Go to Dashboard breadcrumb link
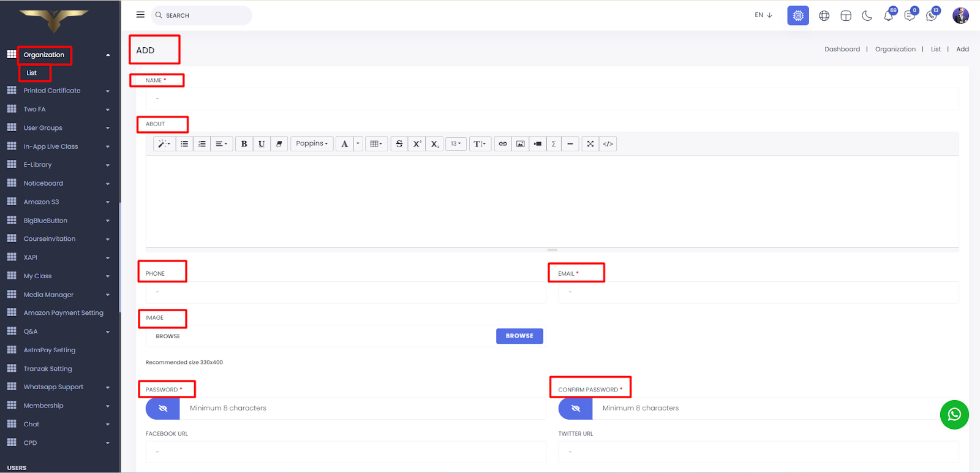980x473 pixels. pos(842,50)
